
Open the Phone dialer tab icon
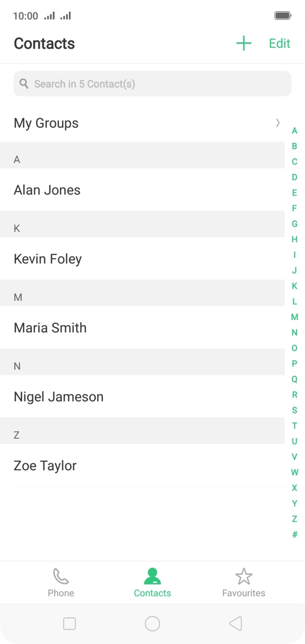point(61,576)
